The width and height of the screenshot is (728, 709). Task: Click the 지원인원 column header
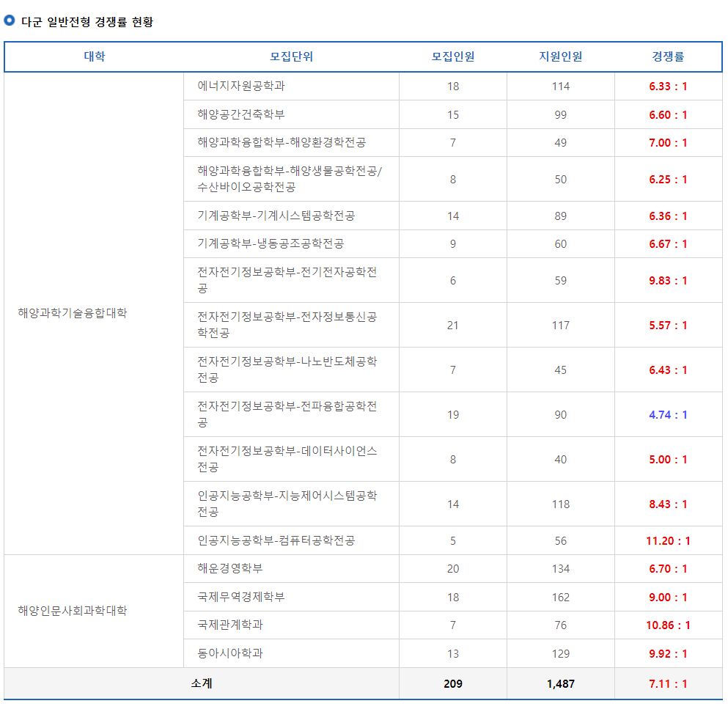point(560,56)
